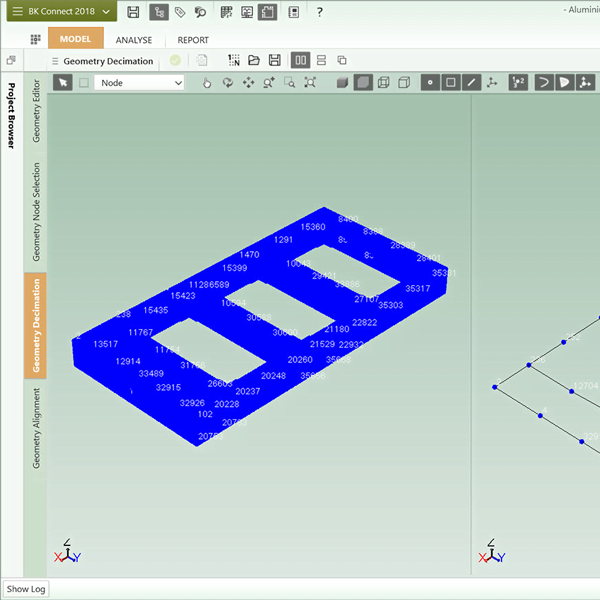Image resolution: width=600 pixels, height=600 pixels.
Task: Open the Geometry Decimation panel menu
Action: [55, 61]
